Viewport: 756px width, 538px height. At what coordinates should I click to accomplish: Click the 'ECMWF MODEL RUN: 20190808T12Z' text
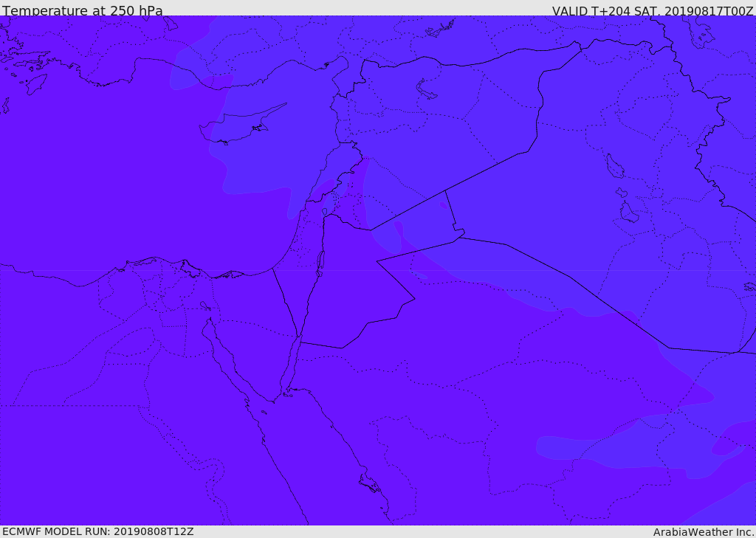click(98, 531)
